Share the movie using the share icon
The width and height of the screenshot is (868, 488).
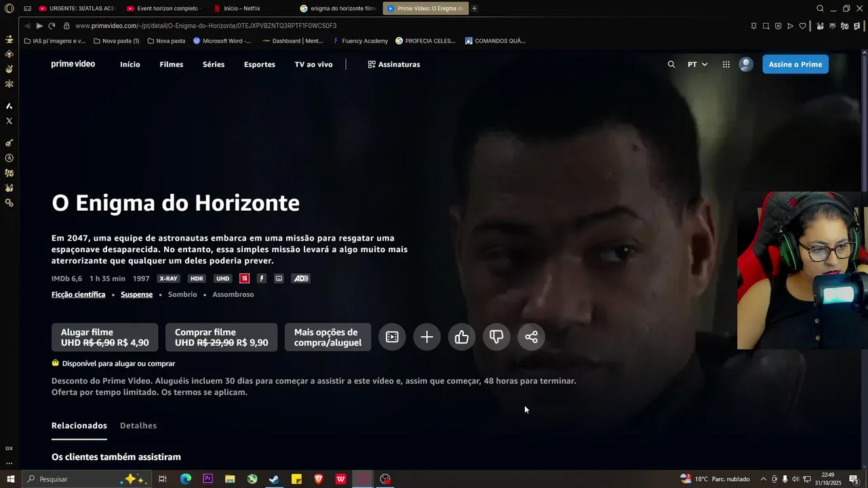pos(532,337)
